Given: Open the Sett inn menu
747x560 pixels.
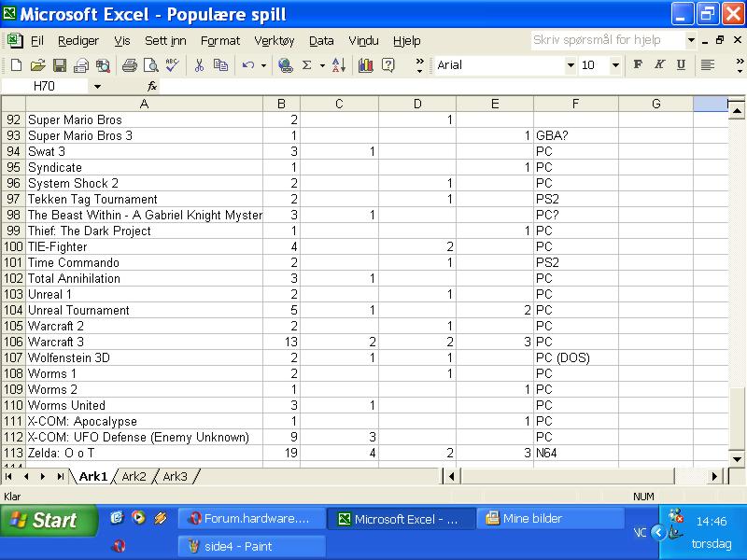Looking at the screenshot, I should (165, 41).
